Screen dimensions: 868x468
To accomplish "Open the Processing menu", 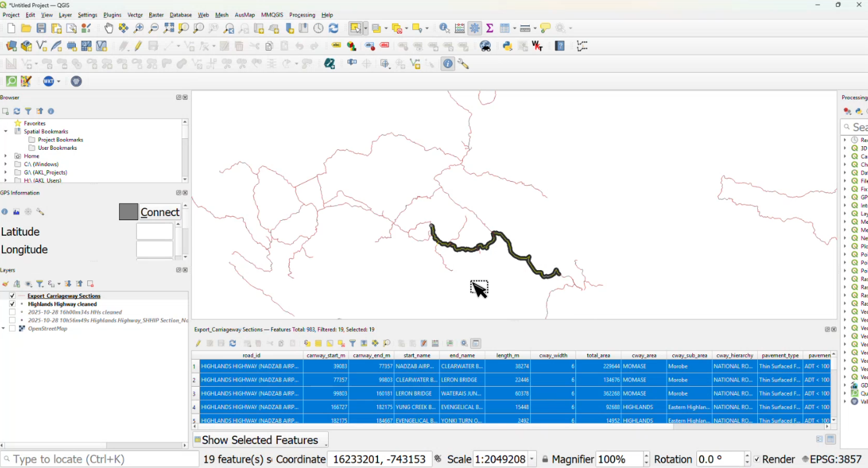I will [302, 15].
